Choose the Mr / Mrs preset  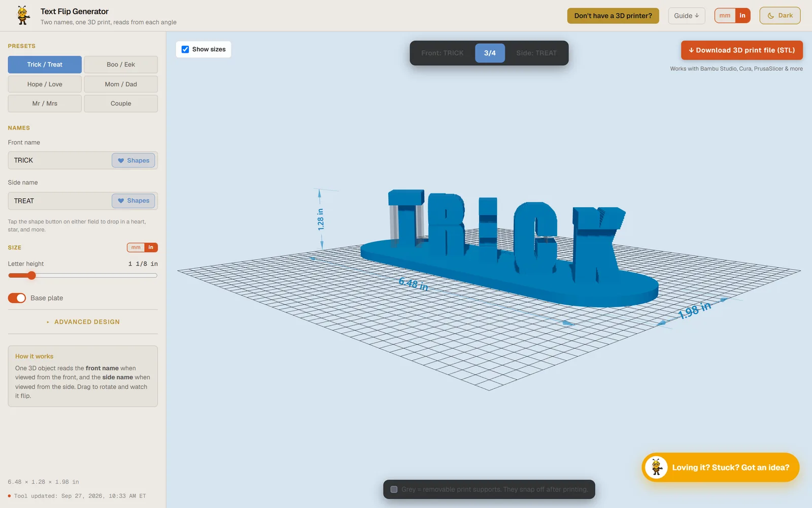click(45, 104)
